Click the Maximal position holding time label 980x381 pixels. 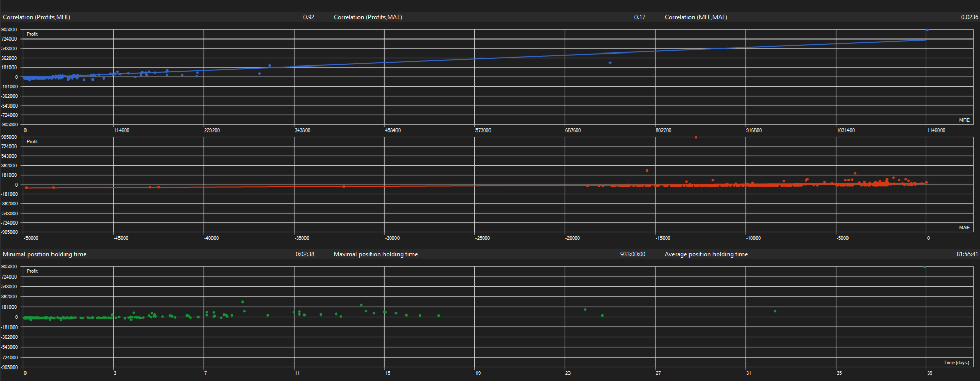coord(376,254)
